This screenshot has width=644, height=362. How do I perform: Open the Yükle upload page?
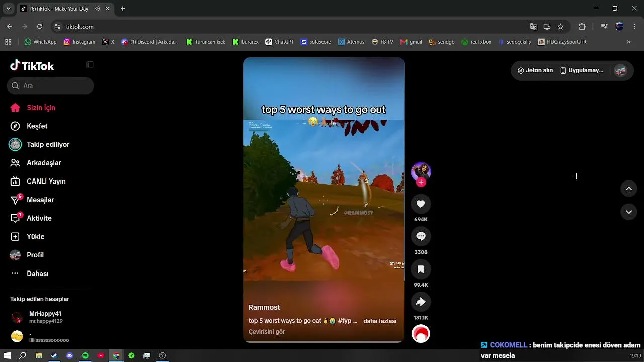click(x=27, y=237)
